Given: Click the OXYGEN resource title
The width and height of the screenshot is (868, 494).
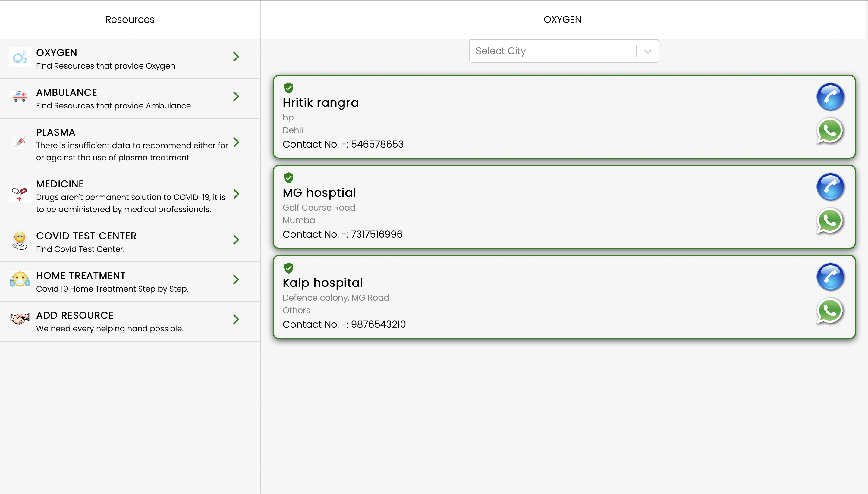Looking at the screenshot, I should pos(57,53).
